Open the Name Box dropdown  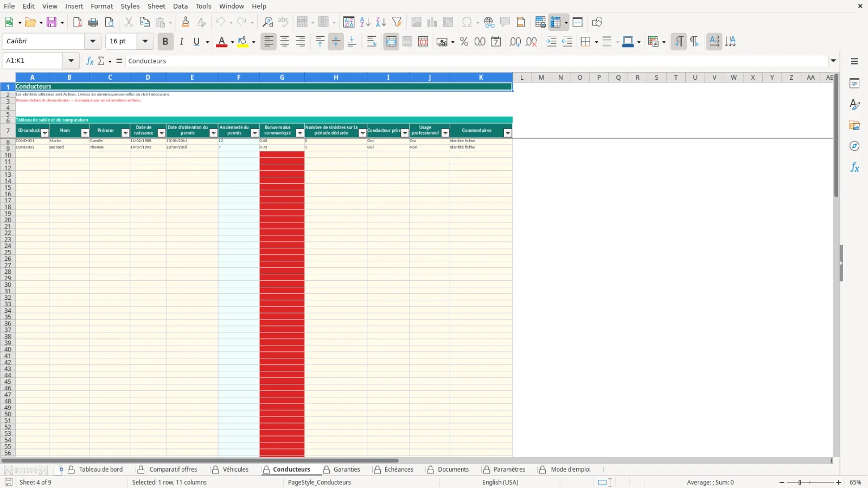coord(71,61)
